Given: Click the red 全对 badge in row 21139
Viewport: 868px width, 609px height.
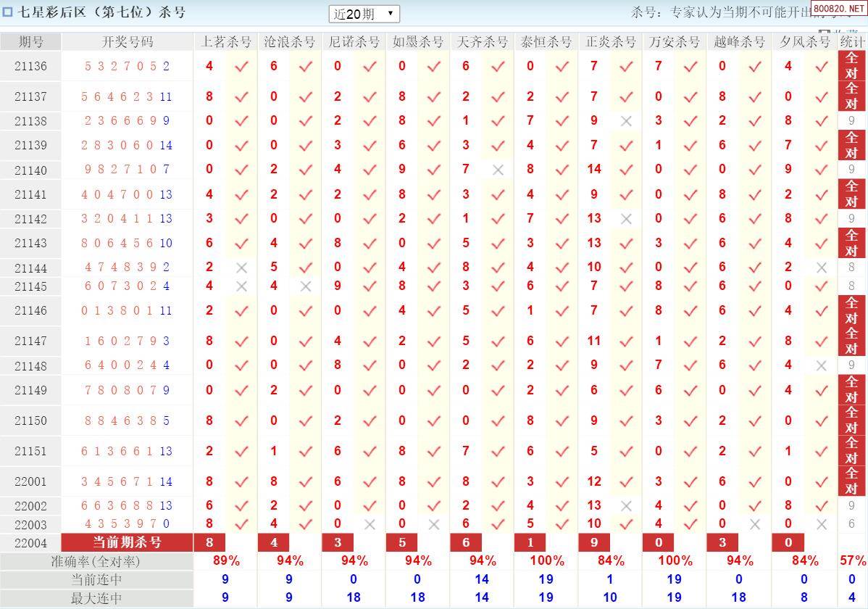Looking at the screenshot, I should click(851, 145).
